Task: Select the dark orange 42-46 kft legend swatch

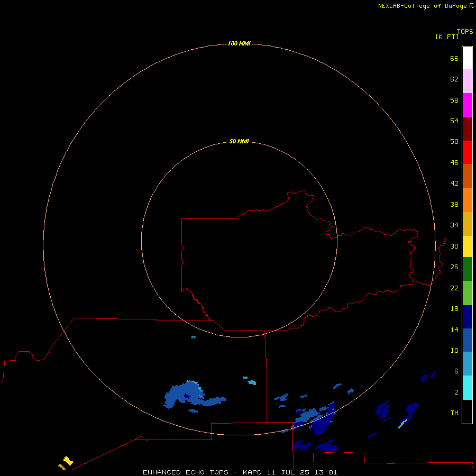Action: (467, 176)
